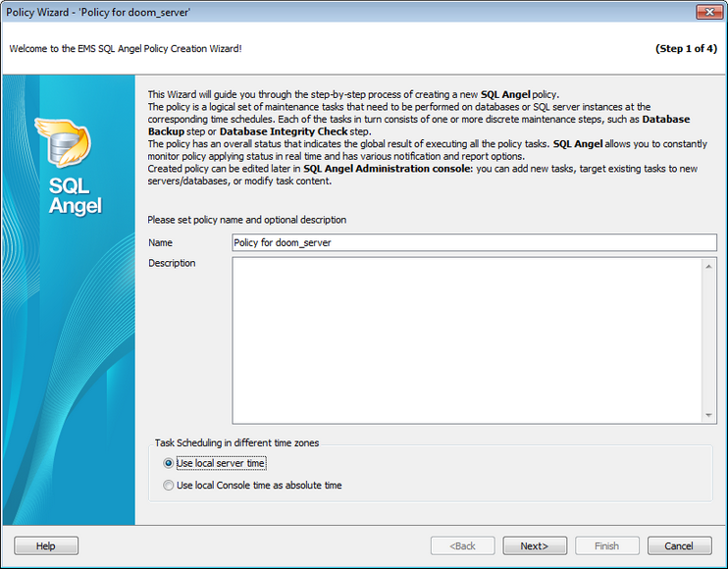Click the wizard welcome heading text
Screen dimensions: 728x569
[126, 49]
